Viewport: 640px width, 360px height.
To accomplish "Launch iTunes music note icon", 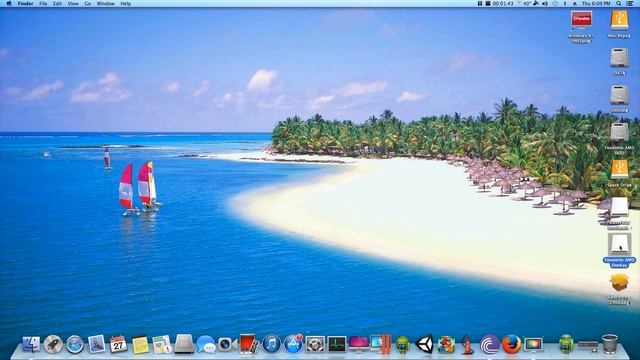I will point(271,344).
